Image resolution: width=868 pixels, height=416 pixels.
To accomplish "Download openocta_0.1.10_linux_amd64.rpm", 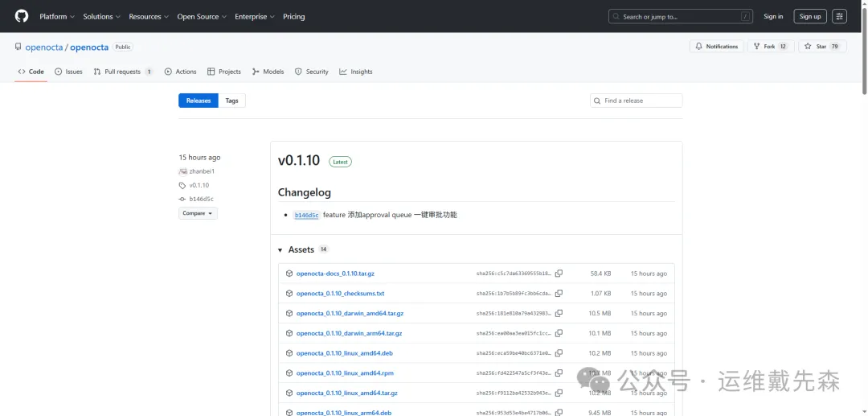I will tap(345, 373).
